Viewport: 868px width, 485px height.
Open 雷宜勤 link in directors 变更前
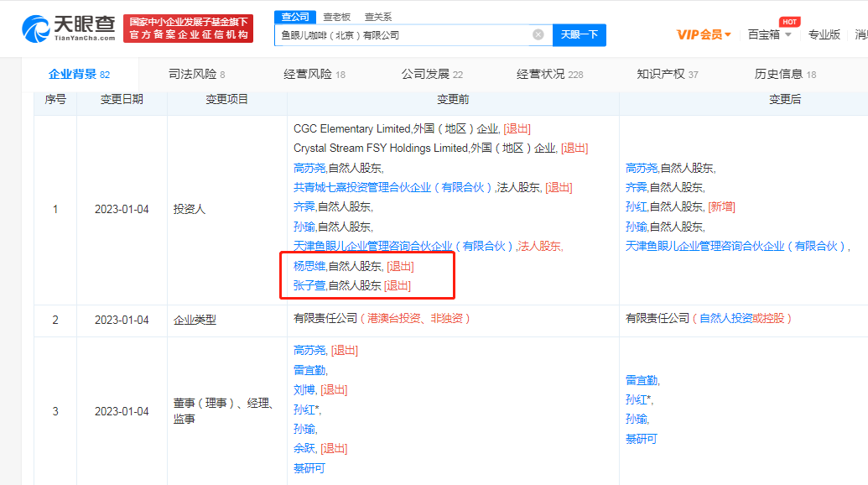[x=309, y=370]
